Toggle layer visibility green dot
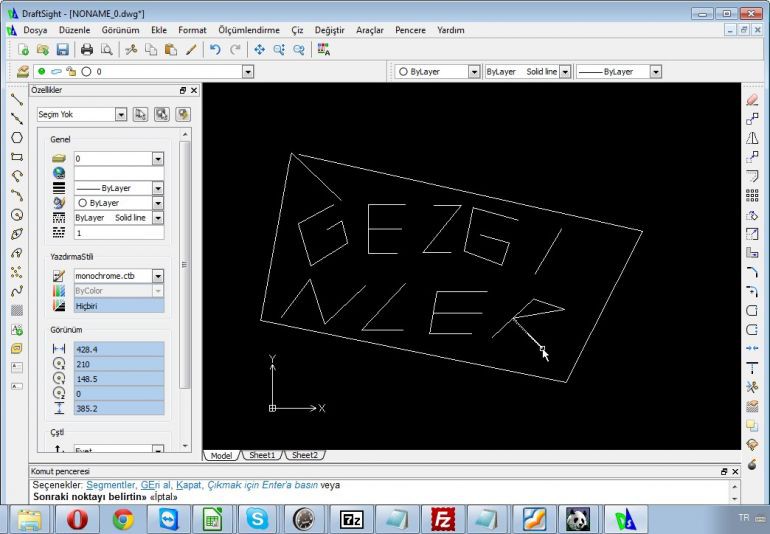 pos(42,71)
